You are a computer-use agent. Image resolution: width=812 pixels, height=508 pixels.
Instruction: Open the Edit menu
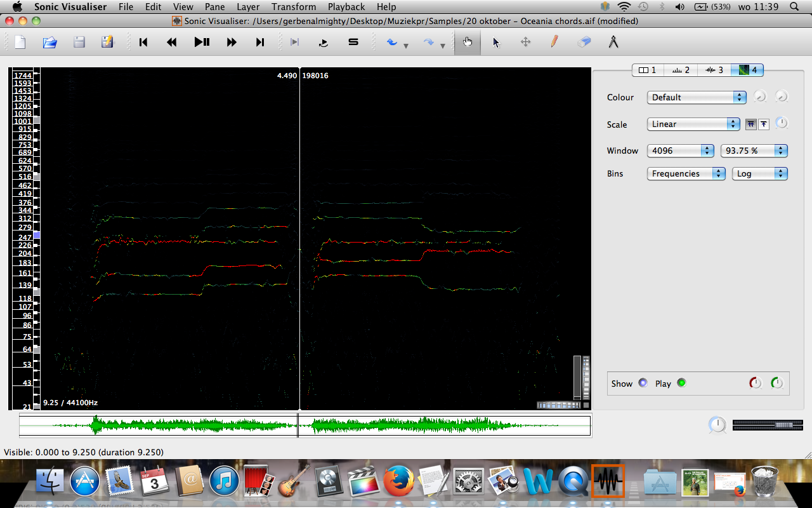tap(153, 6)
